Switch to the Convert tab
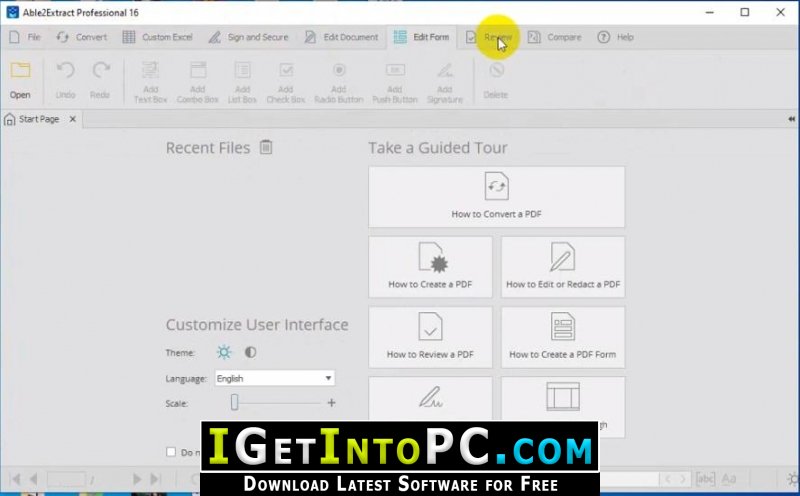 [x=82, y=37]
